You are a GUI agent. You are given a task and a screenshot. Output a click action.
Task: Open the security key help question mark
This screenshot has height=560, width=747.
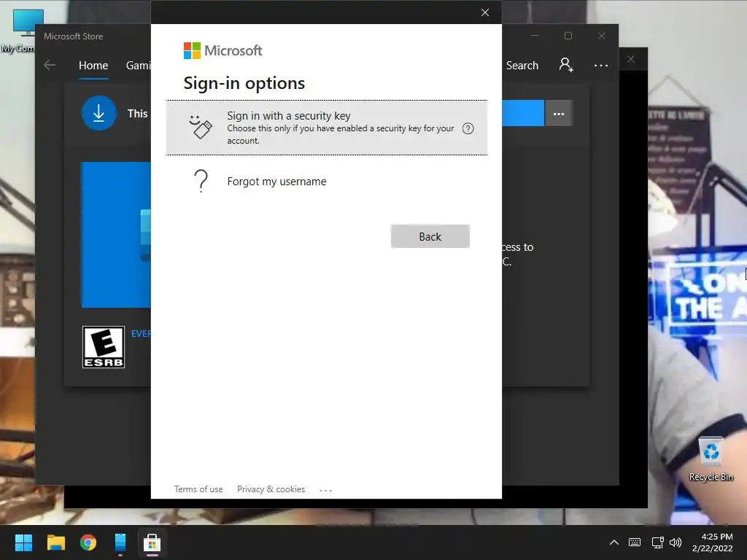tap(468, 128)
